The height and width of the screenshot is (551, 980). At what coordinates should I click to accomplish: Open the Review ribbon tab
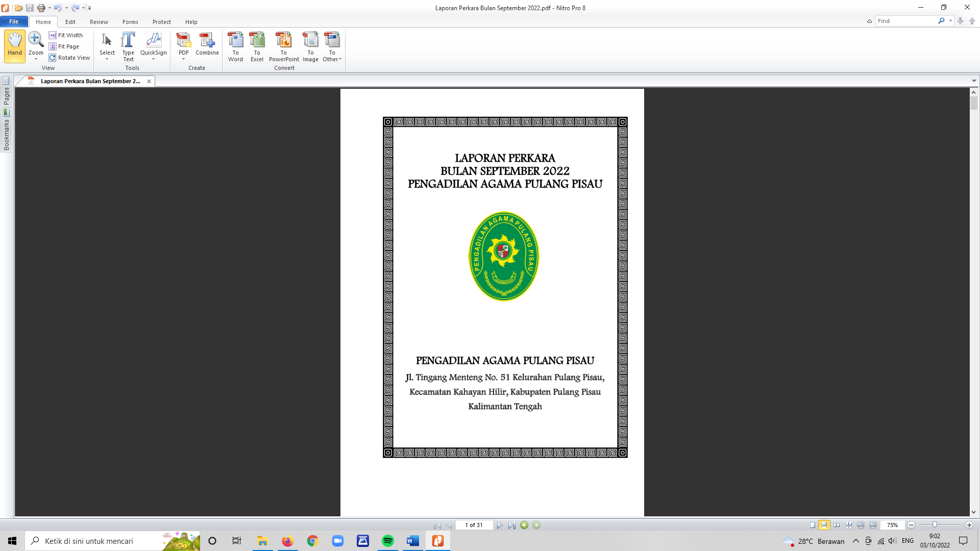(99, 22)
